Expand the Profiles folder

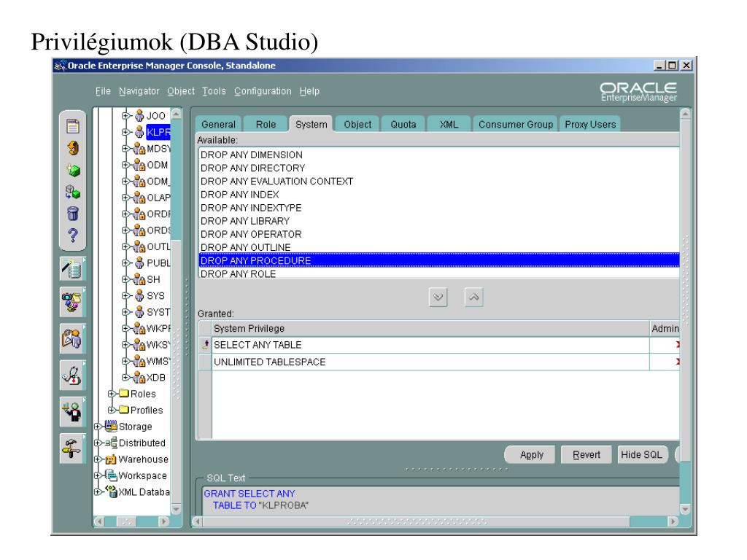point(112,410)
